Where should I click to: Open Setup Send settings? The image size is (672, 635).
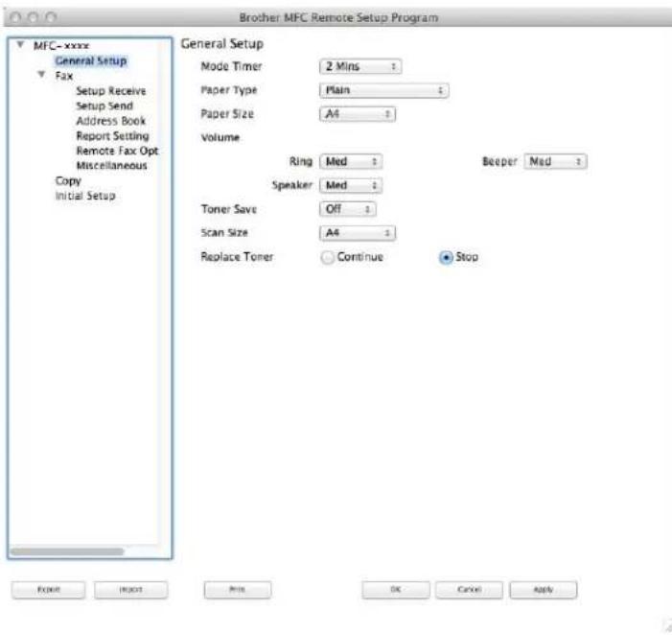[104, 106]
